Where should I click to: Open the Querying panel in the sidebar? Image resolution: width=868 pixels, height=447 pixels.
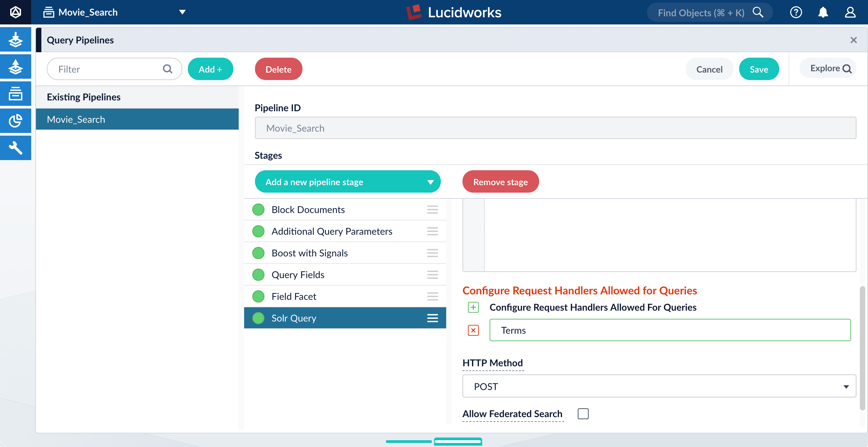click(x=16, y=66)
